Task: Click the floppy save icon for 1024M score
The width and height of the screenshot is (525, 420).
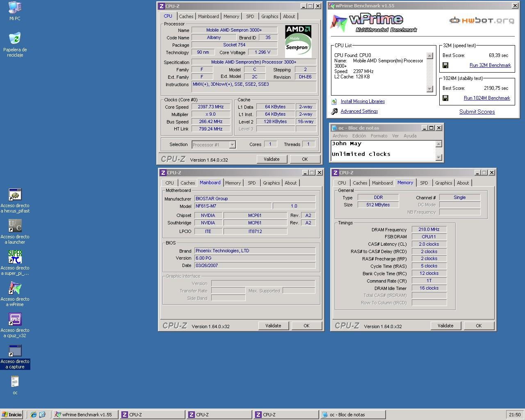Action: pos(445,98)
